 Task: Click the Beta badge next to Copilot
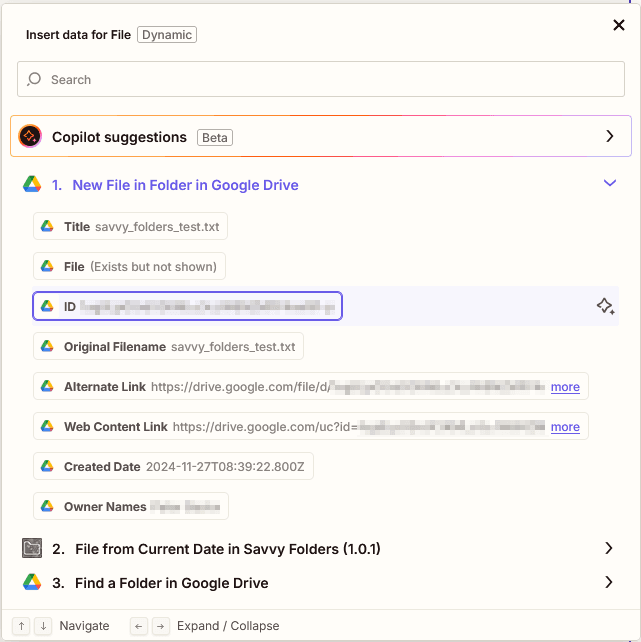point(214,138)
